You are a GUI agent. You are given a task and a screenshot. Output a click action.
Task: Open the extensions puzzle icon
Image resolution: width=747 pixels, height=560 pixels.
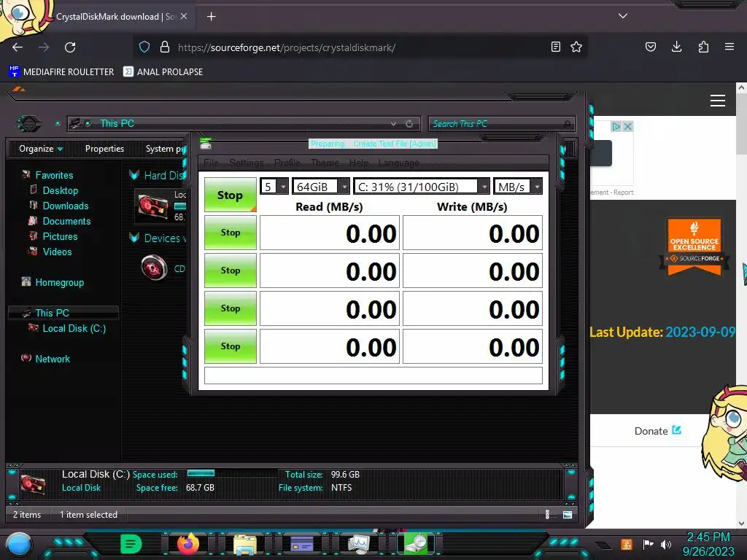pyautogui.click(x=703, y=47)
